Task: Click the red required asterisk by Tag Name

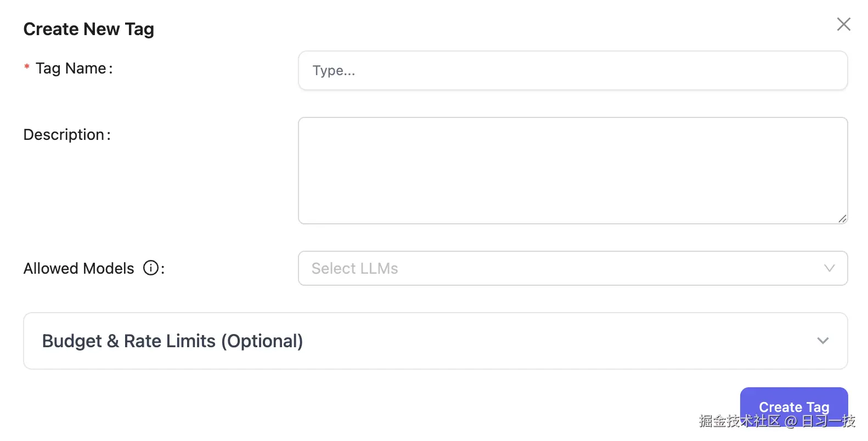Action: (26, 67)
